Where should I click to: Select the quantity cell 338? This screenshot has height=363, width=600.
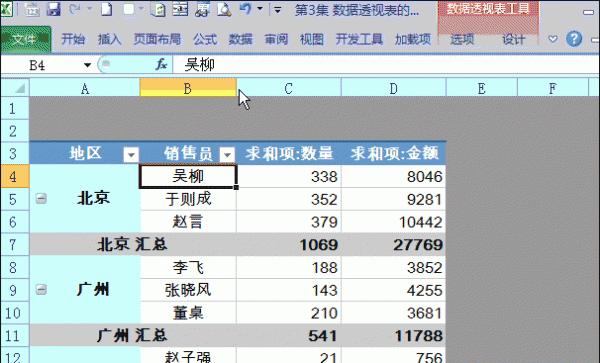point(289,176)
